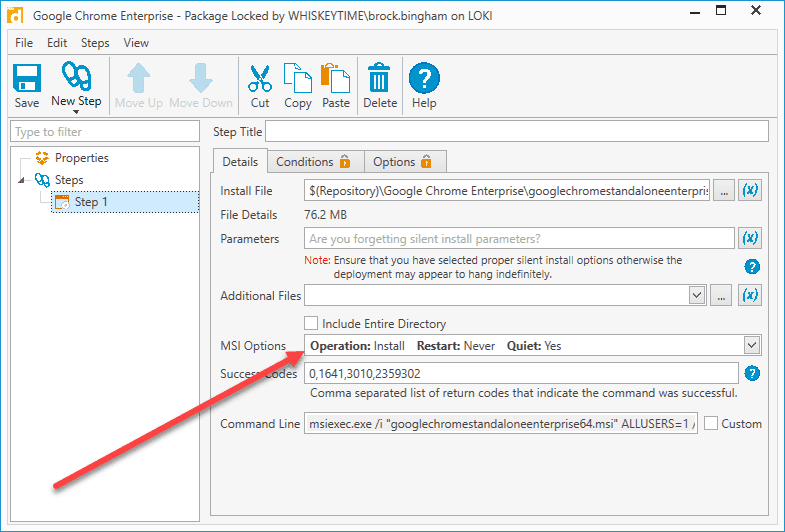Open the New Step dropdown arrow
785x532 pixels.
click(76, 112)
